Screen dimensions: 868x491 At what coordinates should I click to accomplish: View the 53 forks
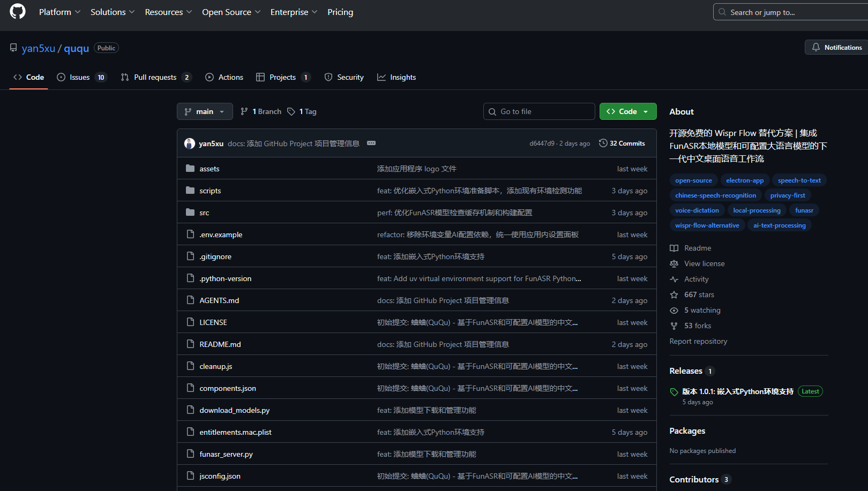[x=697, y=326]
